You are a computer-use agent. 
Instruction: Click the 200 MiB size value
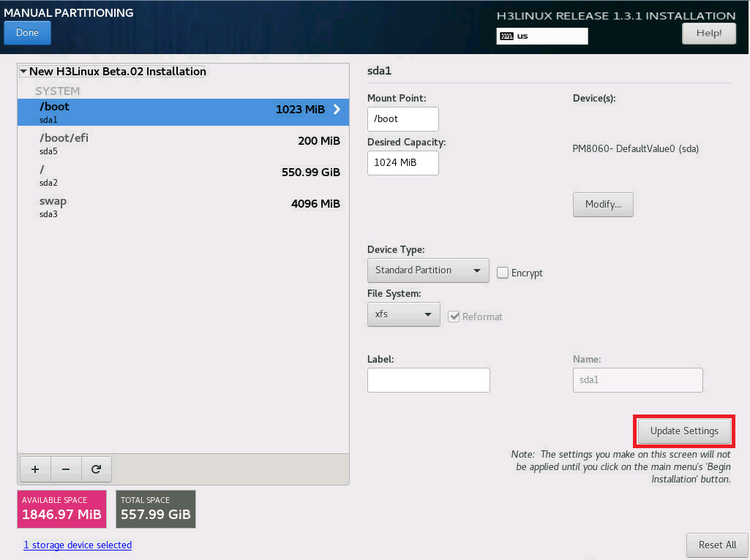(319, 141)
